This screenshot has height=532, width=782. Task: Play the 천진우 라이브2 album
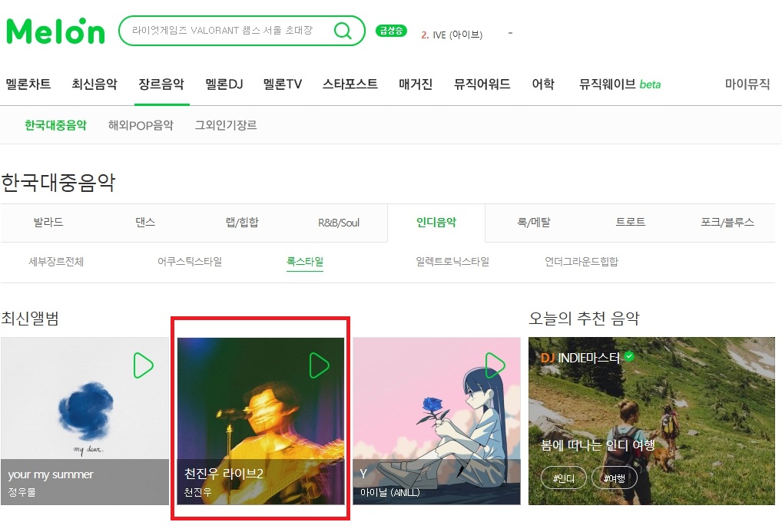[319, 365]
